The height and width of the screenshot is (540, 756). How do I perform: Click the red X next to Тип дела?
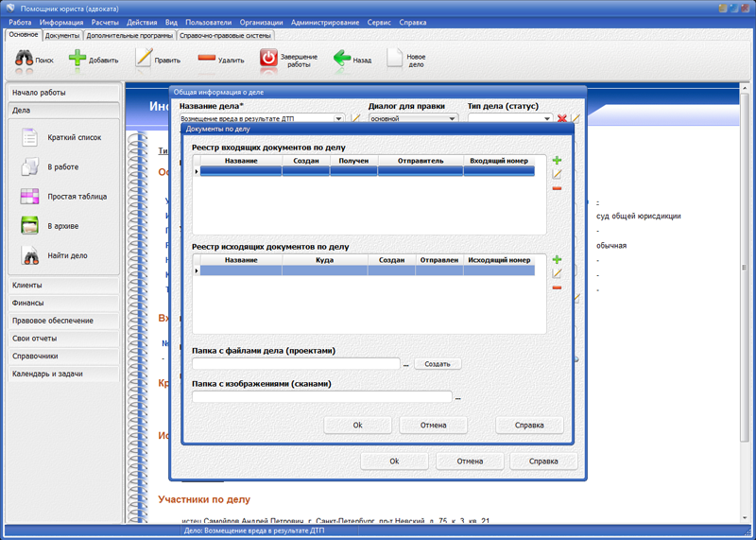coord(562,119)
